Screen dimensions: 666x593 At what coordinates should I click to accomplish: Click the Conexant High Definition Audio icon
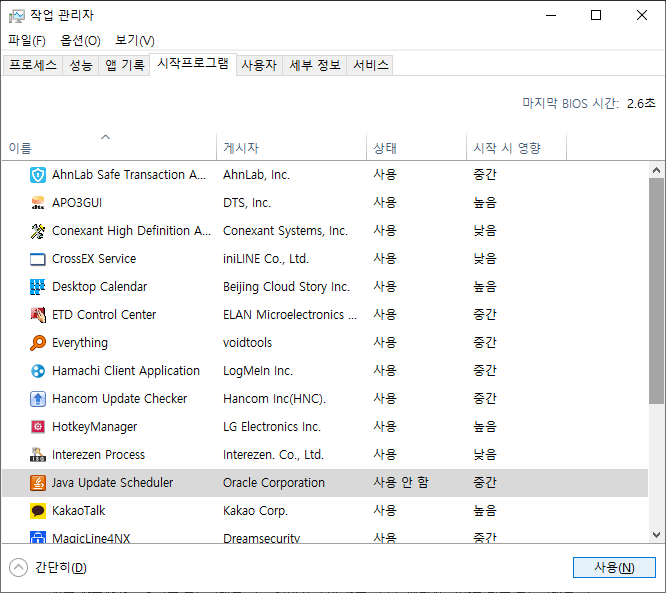tap(38, 231)
